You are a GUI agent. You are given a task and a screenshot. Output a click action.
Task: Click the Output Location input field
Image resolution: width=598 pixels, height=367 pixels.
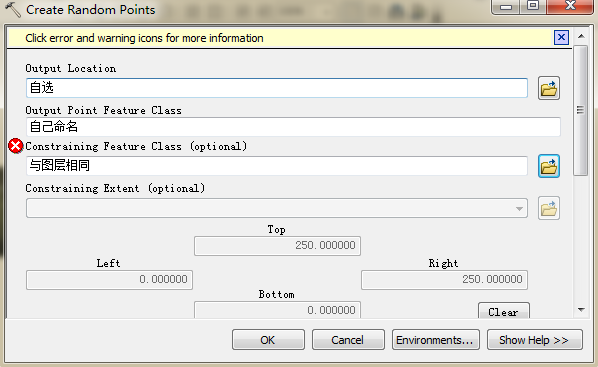(x=277, y=88)
